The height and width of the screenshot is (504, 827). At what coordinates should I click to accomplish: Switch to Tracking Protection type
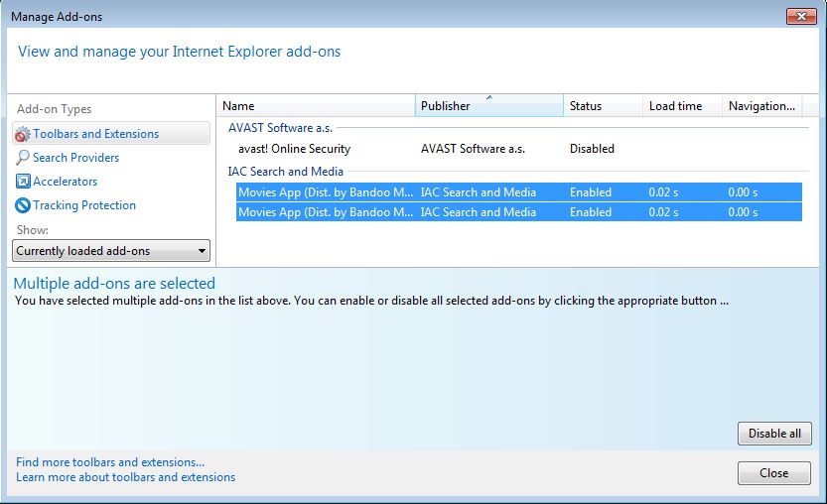coord(84,205)
